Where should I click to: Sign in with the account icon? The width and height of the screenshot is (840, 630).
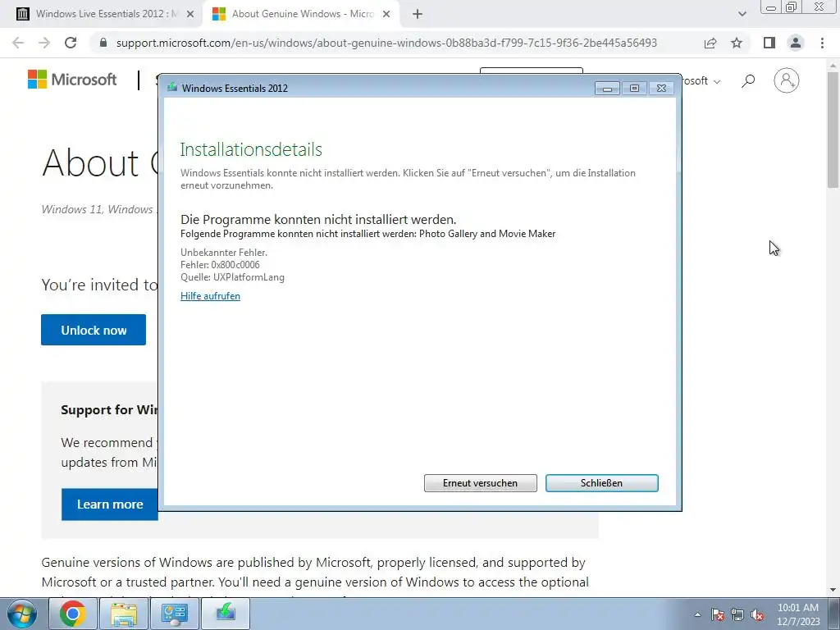pyautogui.click(x=786, y=80)
